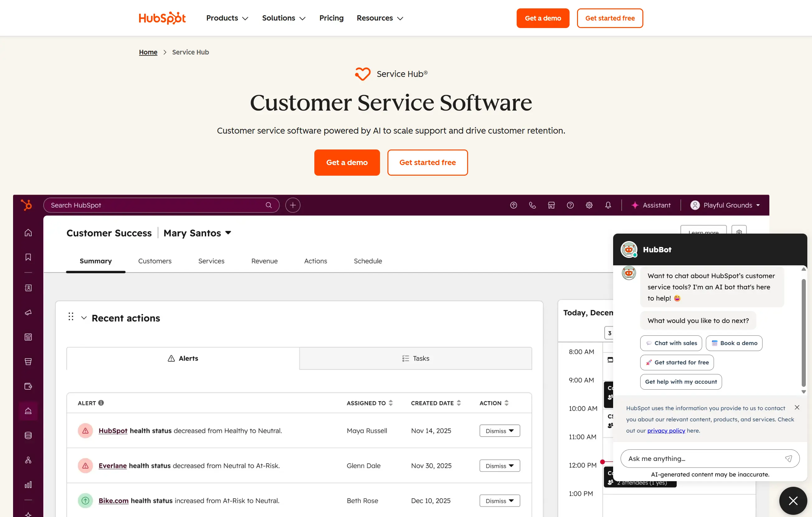The image size is (812, 517).
Task: Collapse the Recent actions section
Action: (x=84, y=318)
